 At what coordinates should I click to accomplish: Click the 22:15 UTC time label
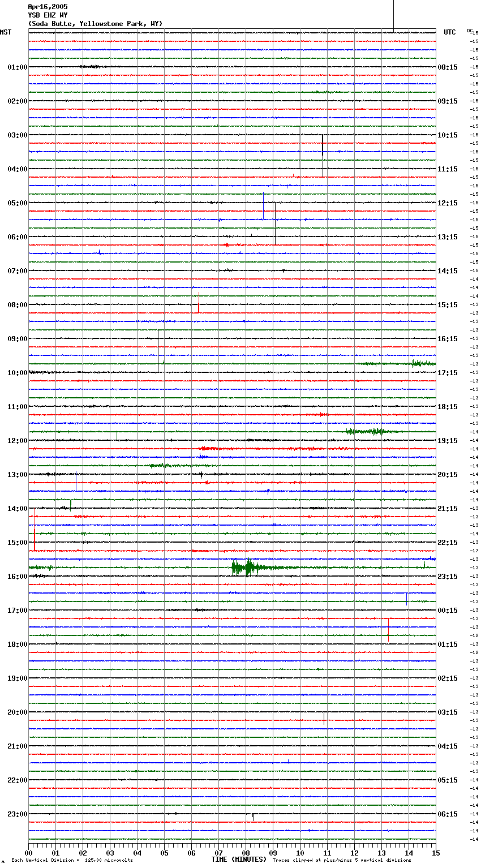coord(448,543)
